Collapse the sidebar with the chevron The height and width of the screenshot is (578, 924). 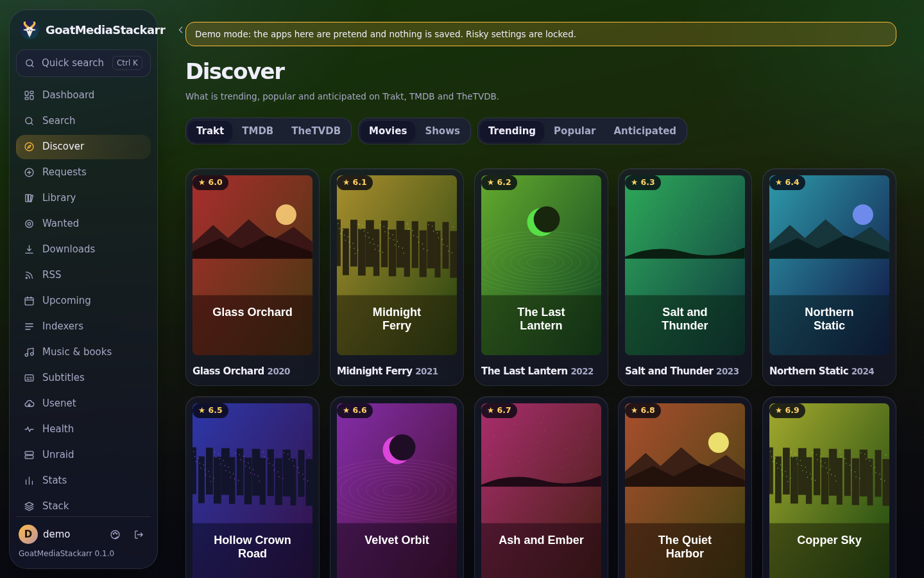[181, 30]
